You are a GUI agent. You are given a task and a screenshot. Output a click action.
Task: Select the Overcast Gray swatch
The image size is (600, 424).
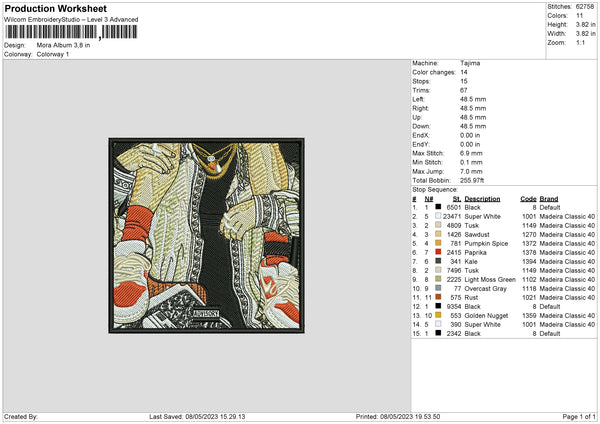click(438, 288)
